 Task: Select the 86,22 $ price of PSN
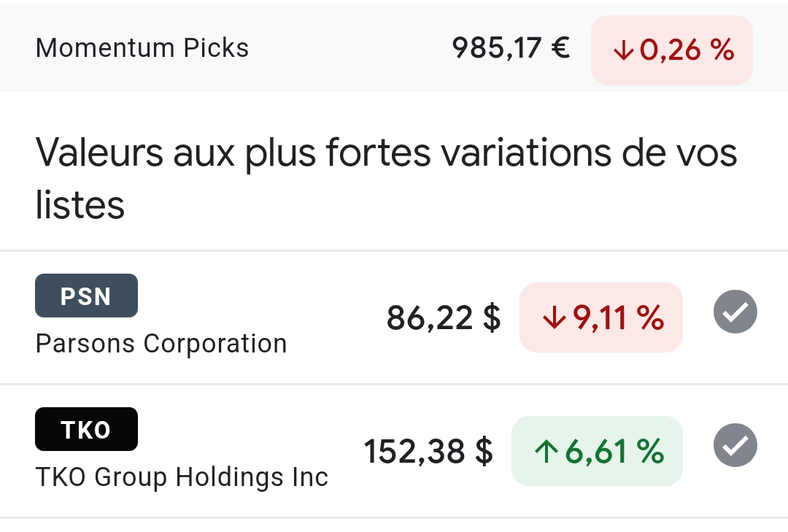pos(444,317)
